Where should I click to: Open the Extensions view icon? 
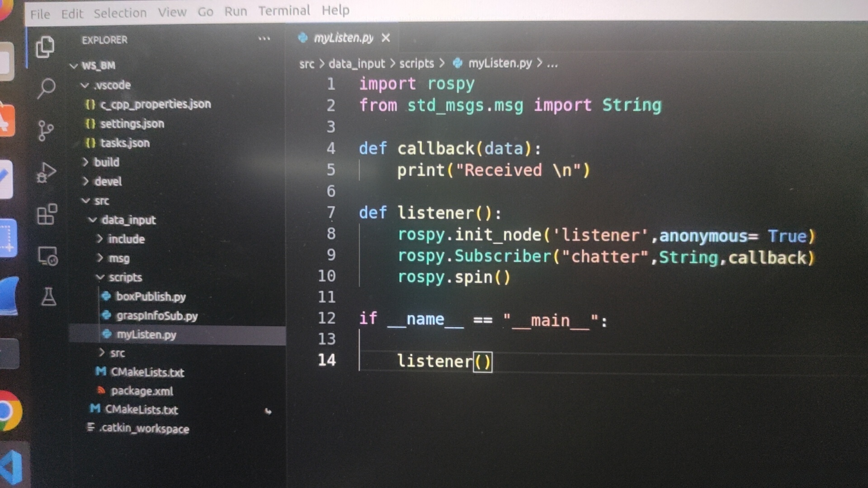(x=47, y=214)
